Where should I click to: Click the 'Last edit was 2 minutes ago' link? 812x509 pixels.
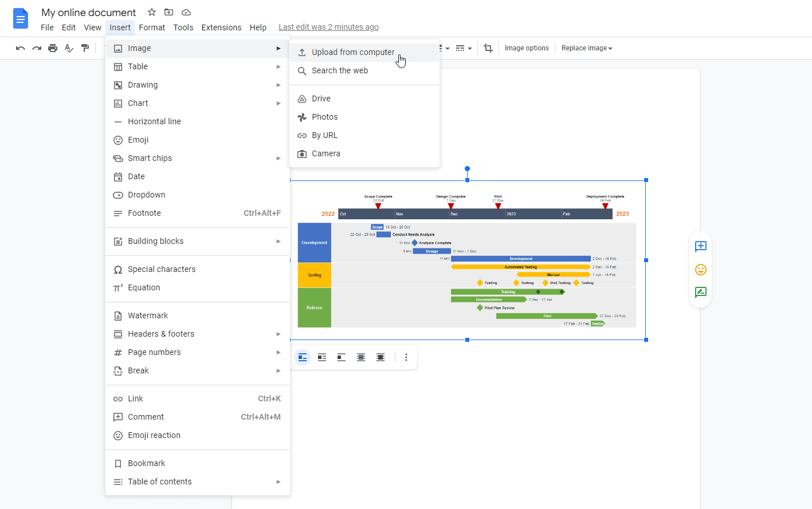click(x=328, y=26)
